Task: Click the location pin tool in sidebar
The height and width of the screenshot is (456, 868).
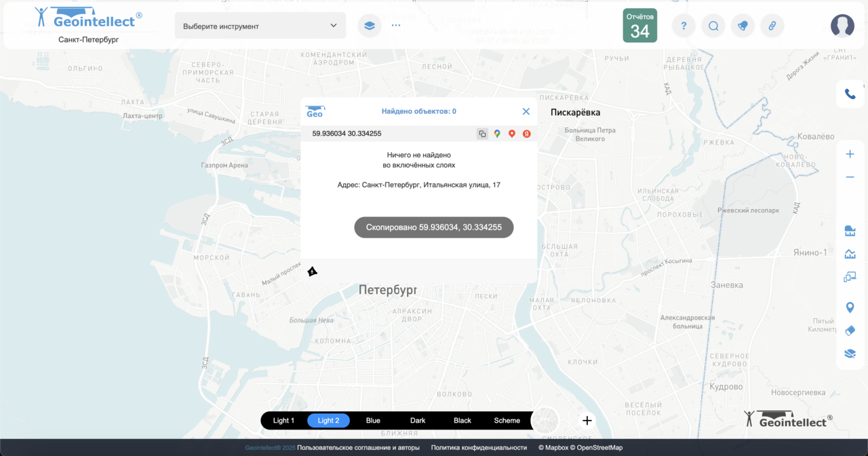Action: click(850, 307)
